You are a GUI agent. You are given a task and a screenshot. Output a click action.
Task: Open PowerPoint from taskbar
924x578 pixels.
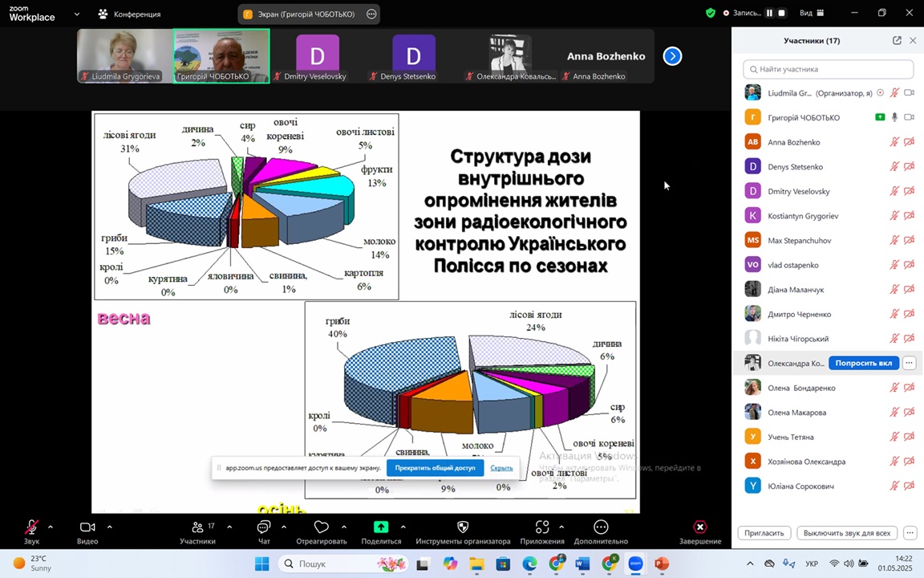662,564
